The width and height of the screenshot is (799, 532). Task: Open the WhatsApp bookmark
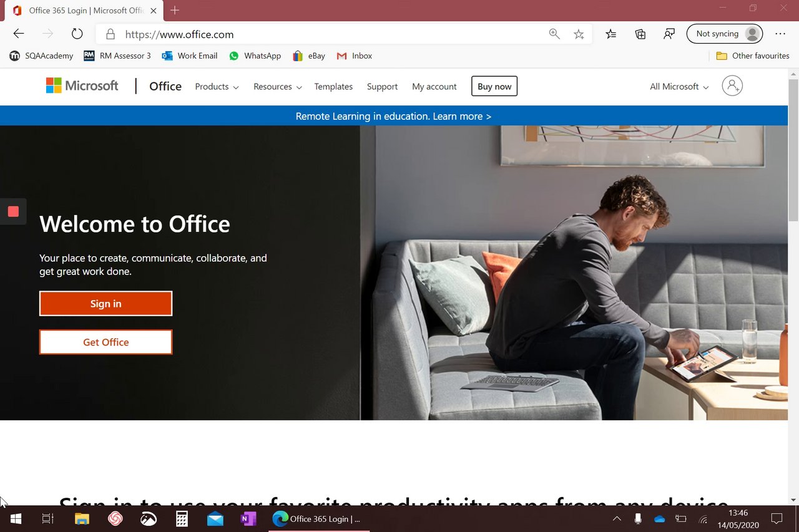pos(255,56)
